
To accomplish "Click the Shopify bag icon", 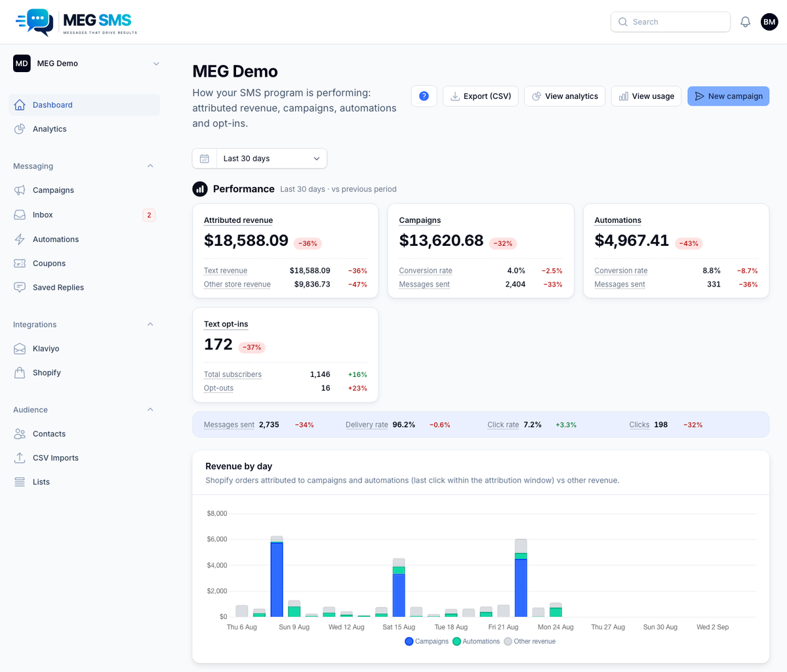I will click(20, 372).
